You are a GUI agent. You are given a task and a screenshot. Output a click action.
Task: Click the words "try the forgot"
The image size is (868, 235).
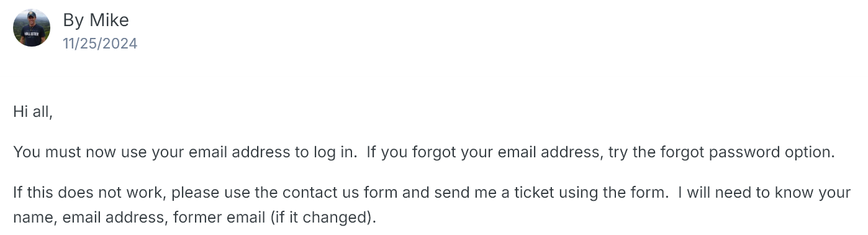[x=658, y=152]
